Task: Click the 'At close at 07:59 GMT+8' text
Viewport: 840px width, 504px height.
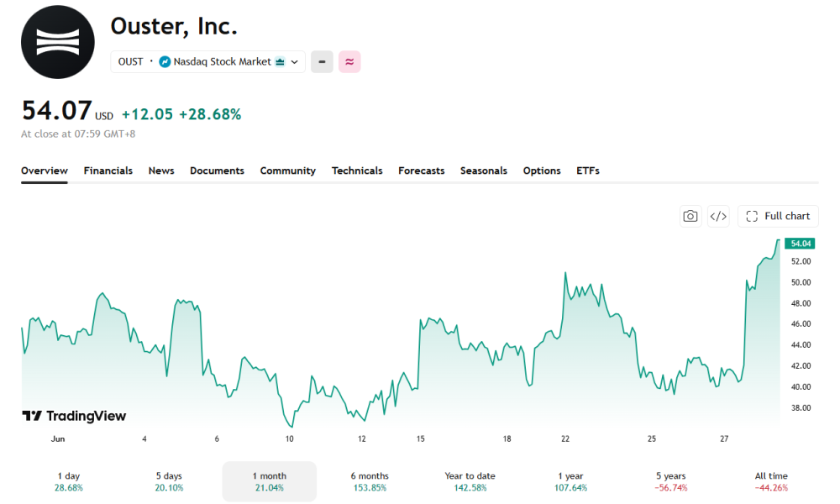Action: 78,134
